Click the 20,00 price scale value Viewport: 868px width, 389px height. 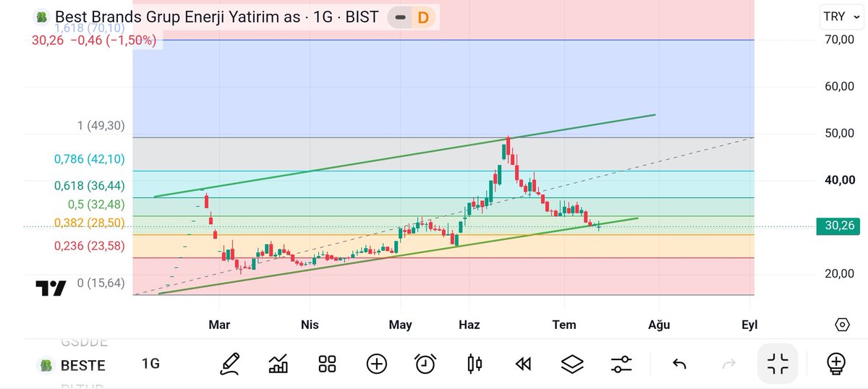point(838,273)
